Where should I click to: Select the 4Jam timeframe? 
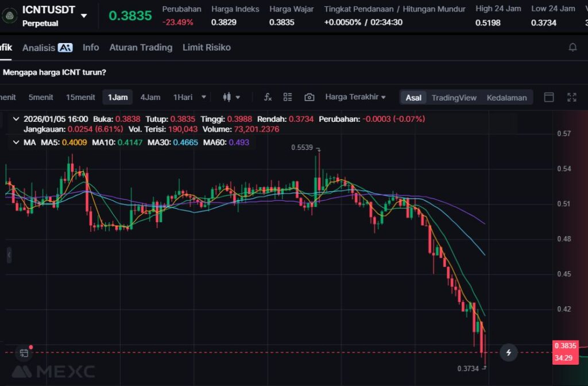pos(150,97)
